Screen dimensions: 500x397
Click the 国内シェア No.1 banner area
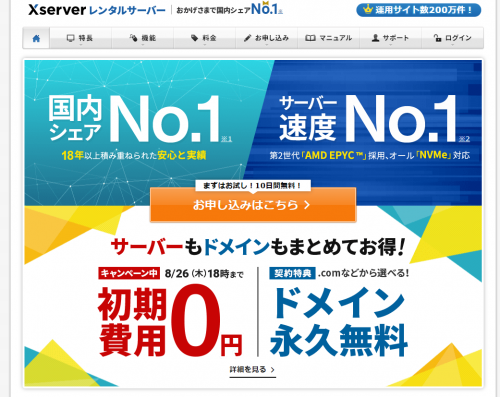pos(140,127)
